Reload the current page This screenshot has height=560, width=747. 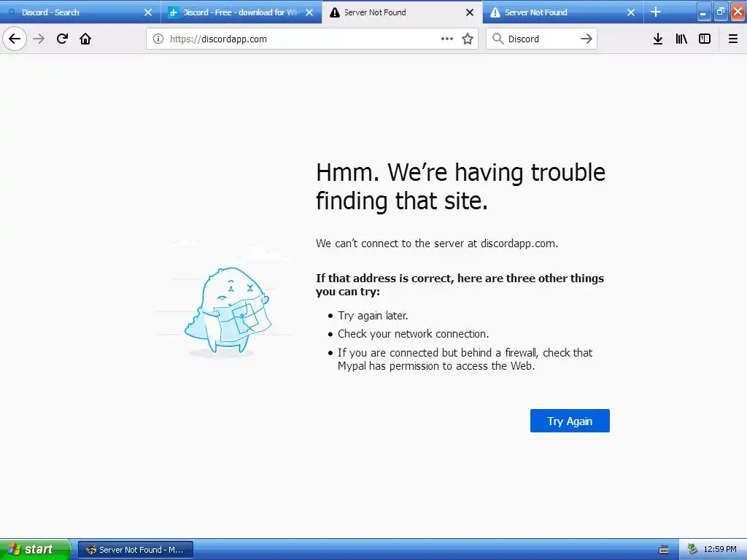tap(62, 39)
